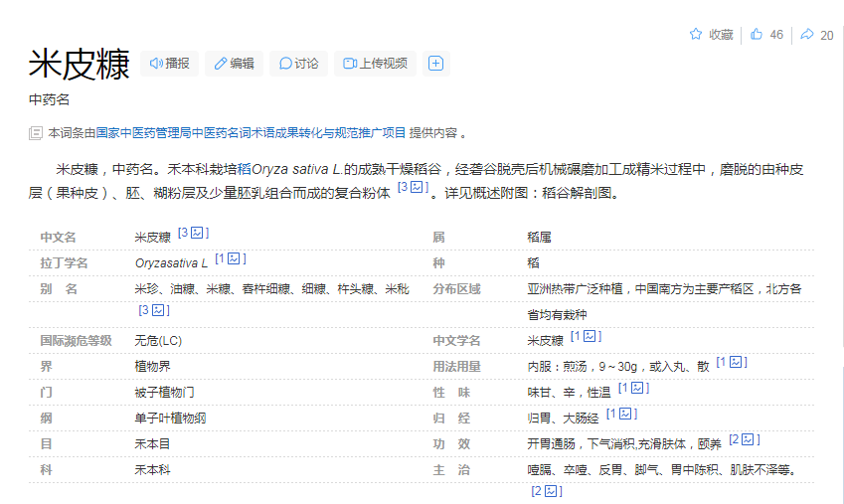Open the 编辑 edit button
844x504 pixels.
tap(234, 64)
